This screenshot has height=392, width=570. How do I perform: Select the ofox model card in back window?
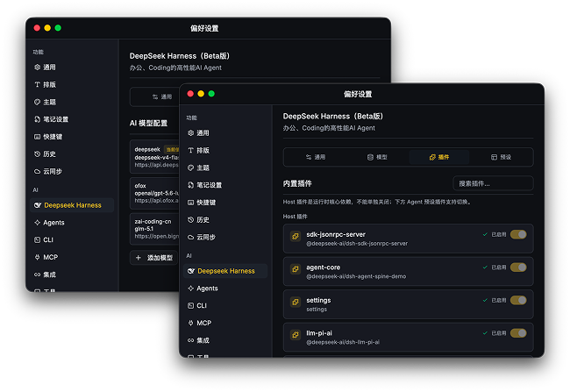pyautogui.click(x=155, y=193)
